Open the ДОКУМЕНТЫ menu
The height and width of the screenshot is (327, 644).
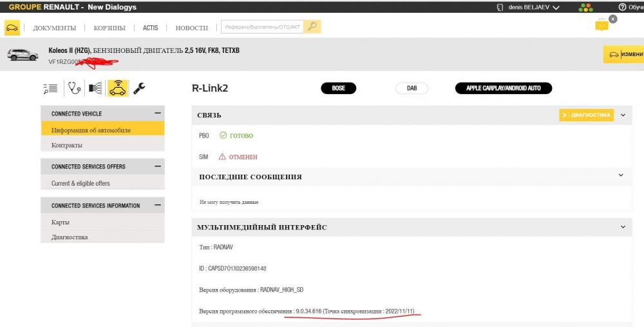click(55, 28)
